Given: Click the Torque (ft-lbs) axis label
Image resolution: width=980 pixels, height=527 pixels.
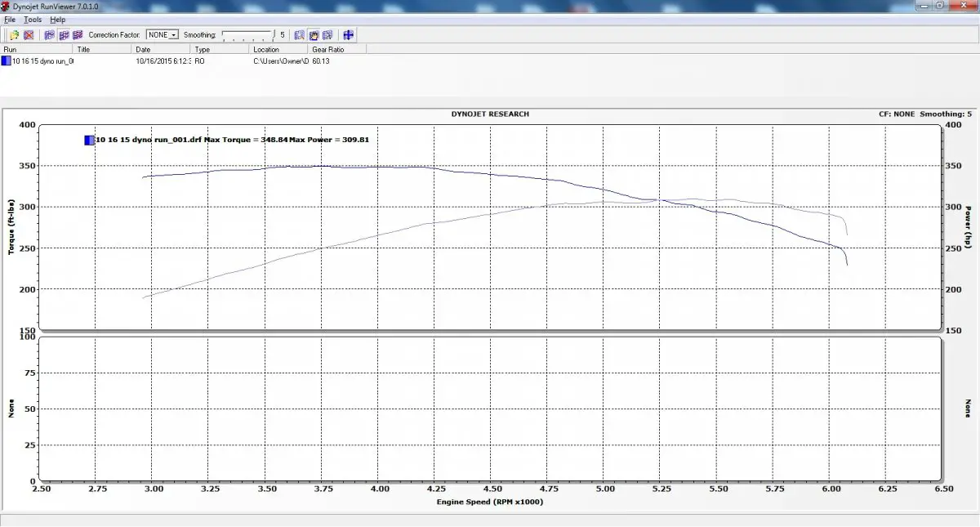Looking at the screenshot, I should (x=11, y=227).
